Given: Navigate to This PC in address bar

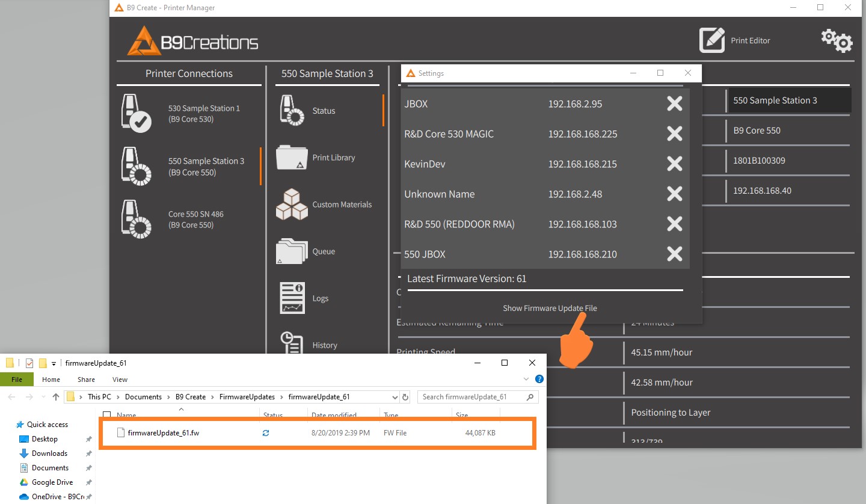Looking at the screenshot, I should (x=99, y=397).
